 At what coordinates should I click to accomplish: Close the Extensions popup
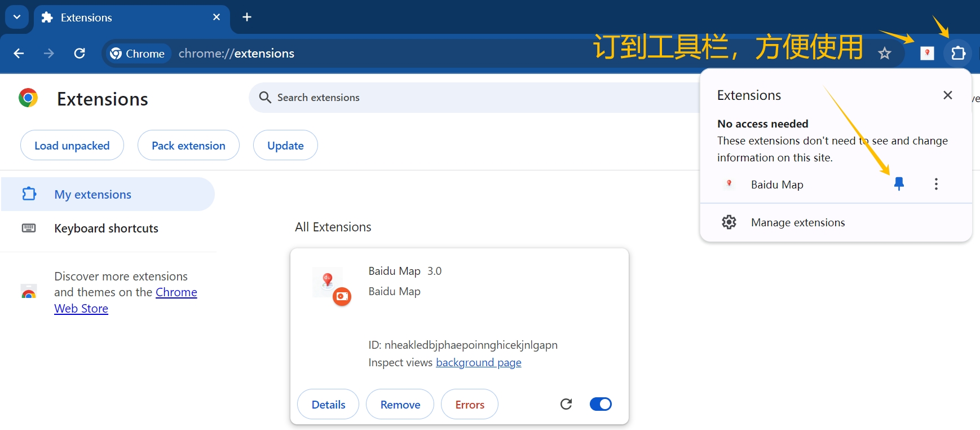click(948, 95)
